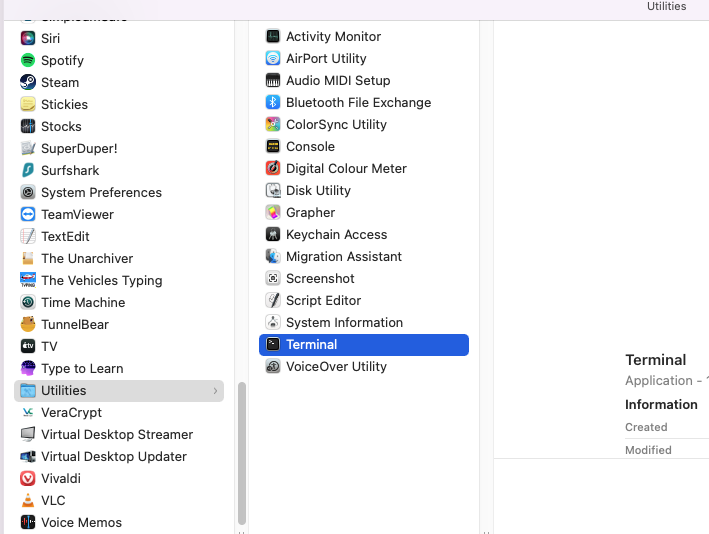This screenshot has height=534, width=709.
Task: Click the Steam app icon
Action: coord(28,82)
